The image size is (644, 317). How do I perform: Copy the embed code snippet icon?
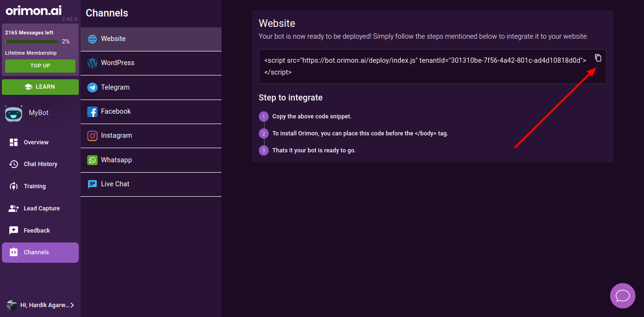[598, 58]
